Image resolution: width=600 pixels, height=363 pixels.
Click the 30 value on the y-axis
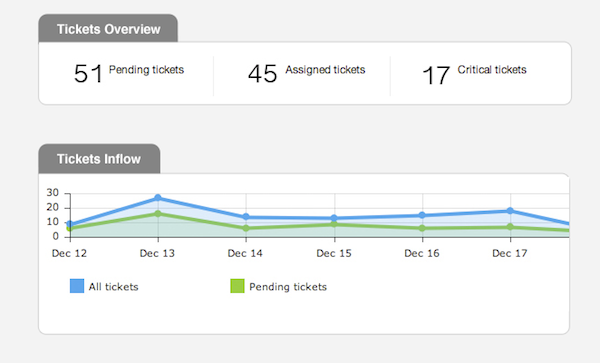coord(53,193)
